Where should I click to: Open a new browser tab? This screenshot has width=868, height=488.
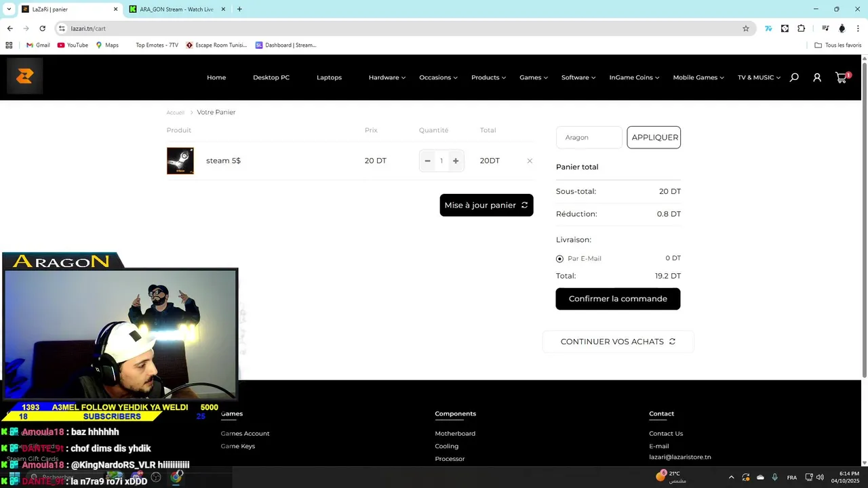(x=239, y=9)
